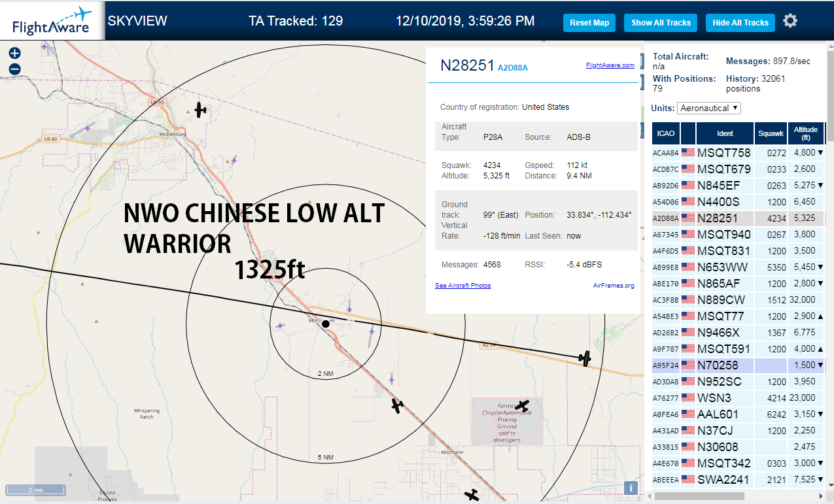Sort table by Ident column header
Viewport: 834px width, 504px height.
(x=725, y=133)
